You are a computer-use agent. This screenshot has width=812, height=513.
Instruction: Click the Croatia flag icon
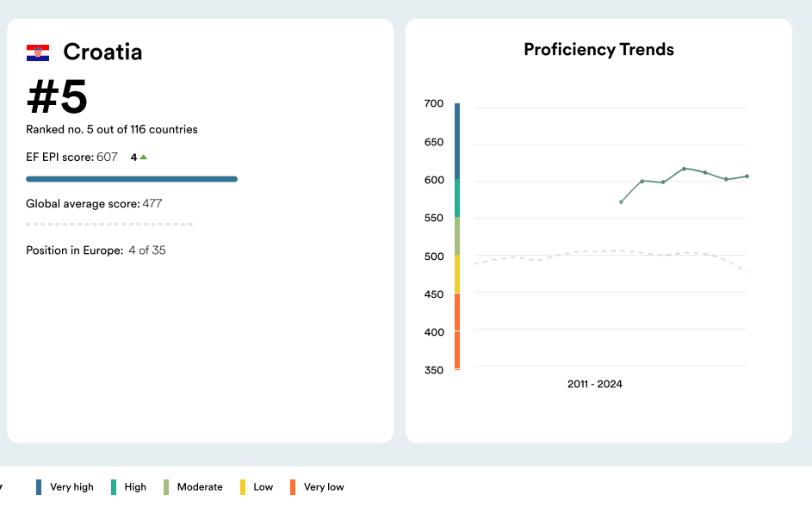tap(38, 53)
